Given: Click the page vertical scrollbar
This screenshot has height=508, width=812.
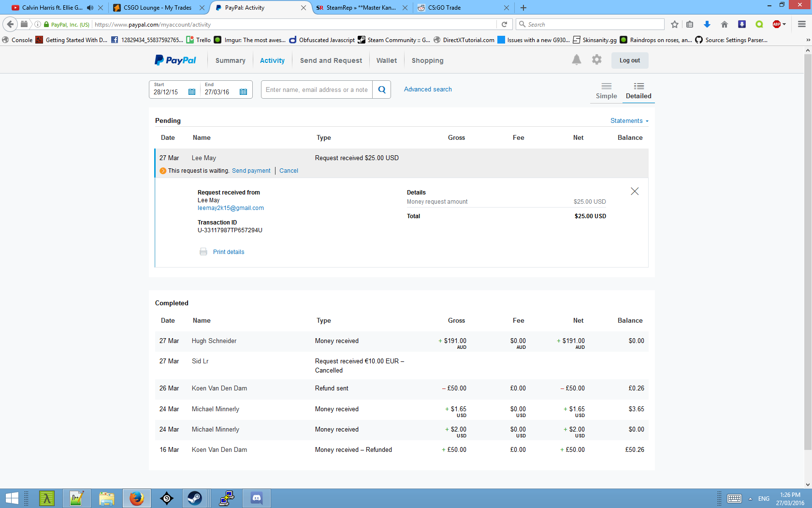Looking at the screenshot, I should click(808, 252).
